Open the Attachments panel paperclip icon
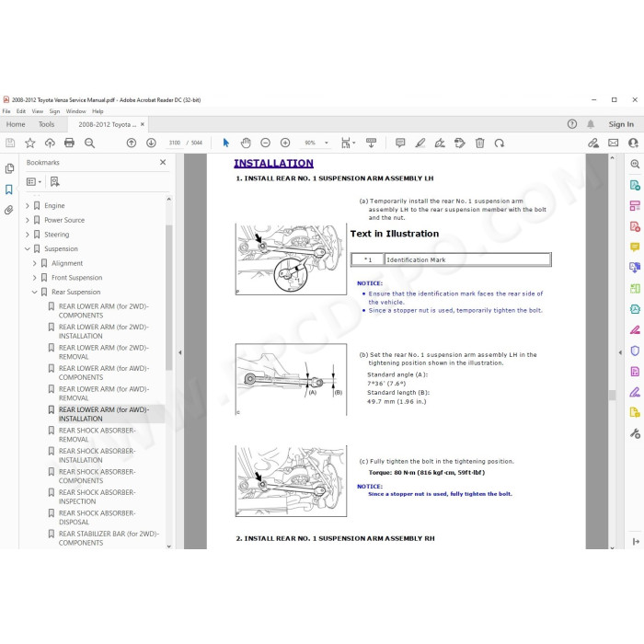Viewport: 644px width, 644px height. click(9, 211)
